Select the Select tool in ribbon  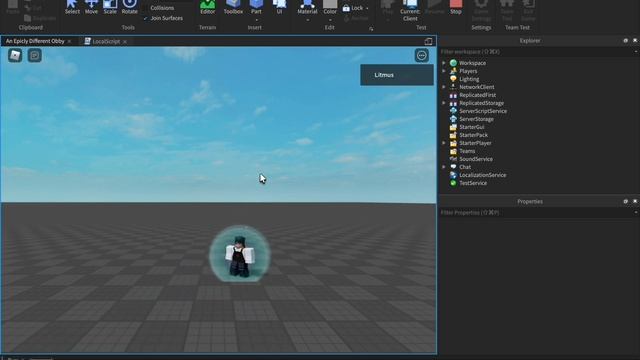[x=72, y=7]
